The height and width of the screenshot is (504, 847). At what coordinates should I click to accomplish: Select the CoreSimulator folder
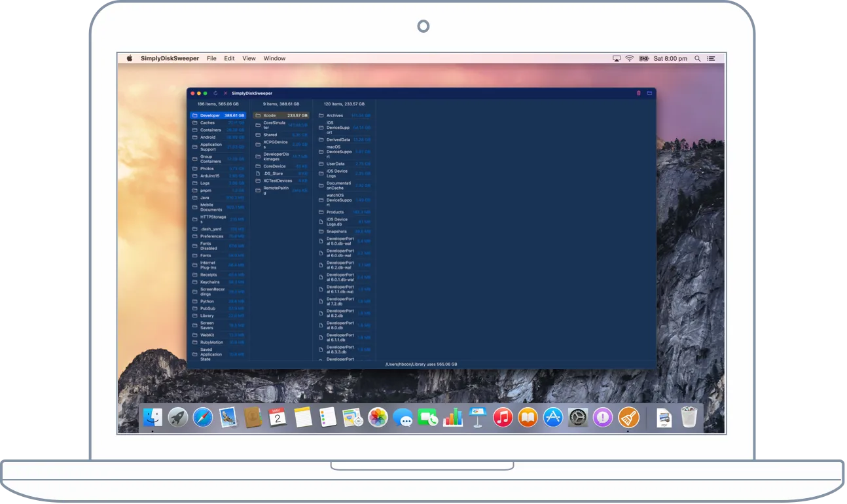[x=281, y=125]
